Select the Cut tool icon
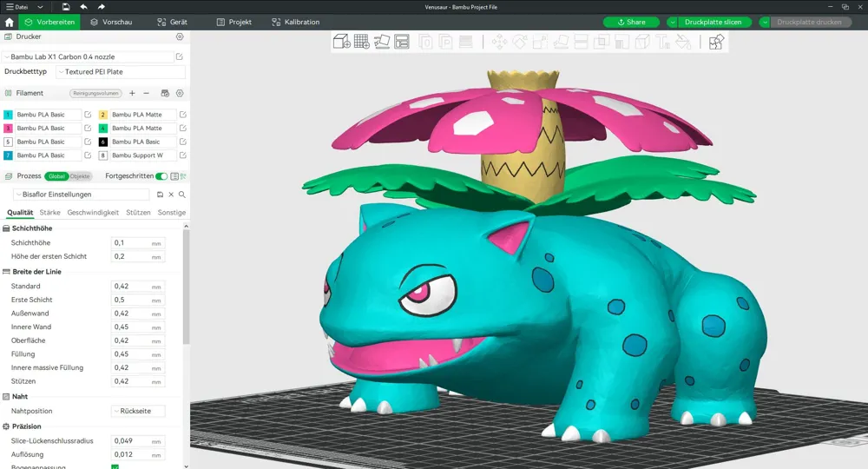 [581, 42]
